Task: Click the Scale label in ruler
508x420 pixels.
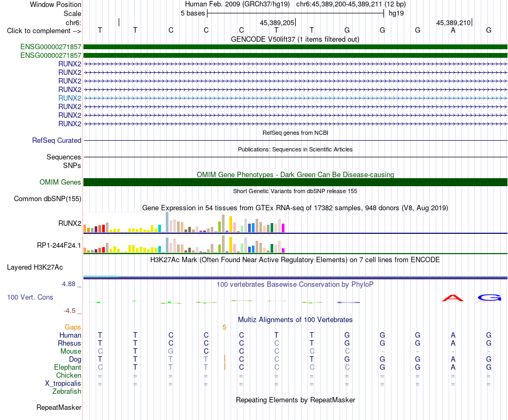Action: point(72,13)
